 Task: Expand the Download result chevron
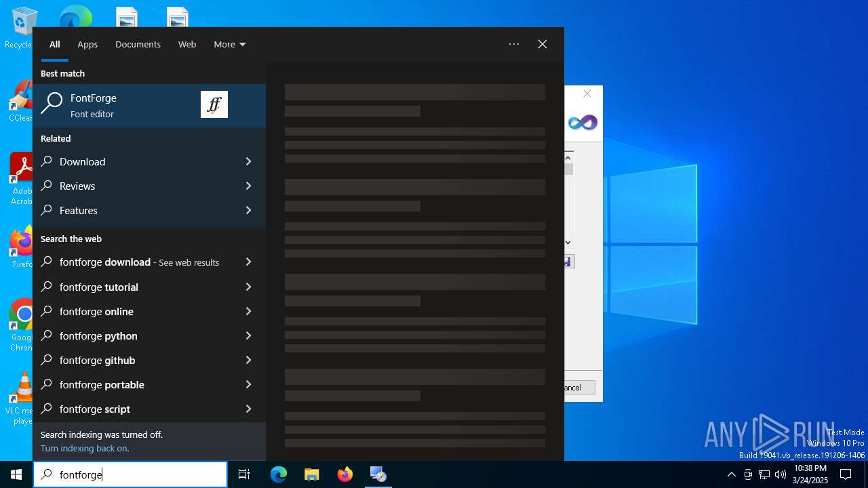point(248,161)
